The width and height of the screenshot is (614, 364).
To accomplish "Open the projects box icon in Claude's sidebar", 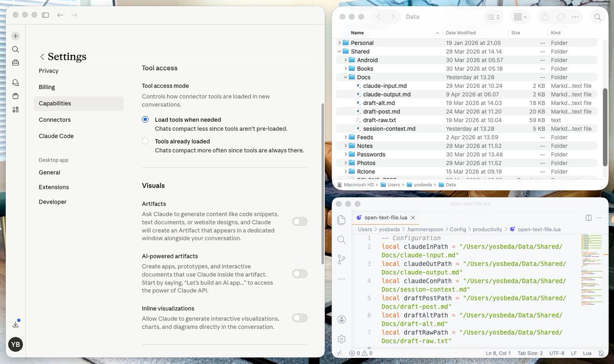I will pyautogui.click(x=15, y=96).
